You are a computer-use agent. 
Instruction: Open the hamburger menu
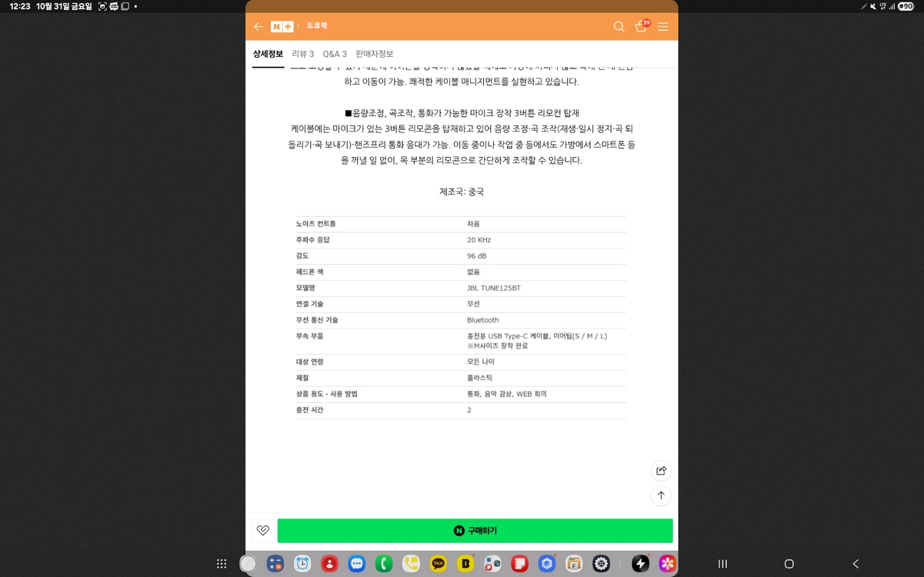tap(662, 27)
